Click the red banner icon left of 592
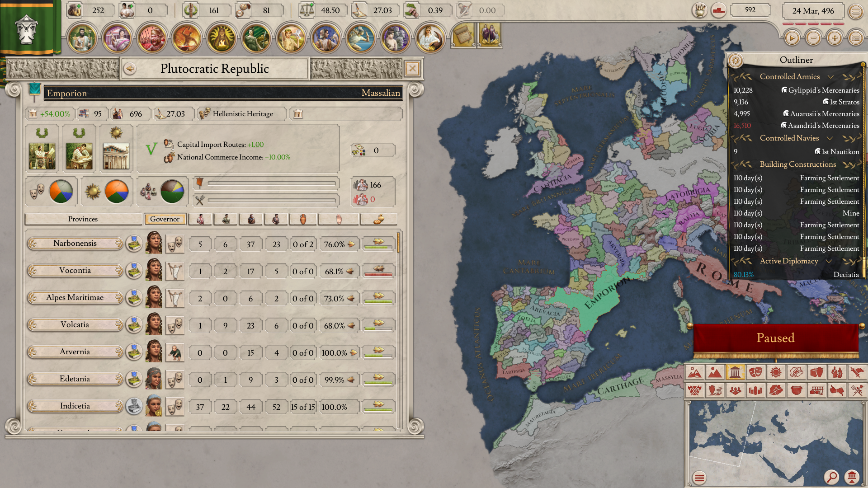Screen dimensions: 868x488 (x=718, y=10)
